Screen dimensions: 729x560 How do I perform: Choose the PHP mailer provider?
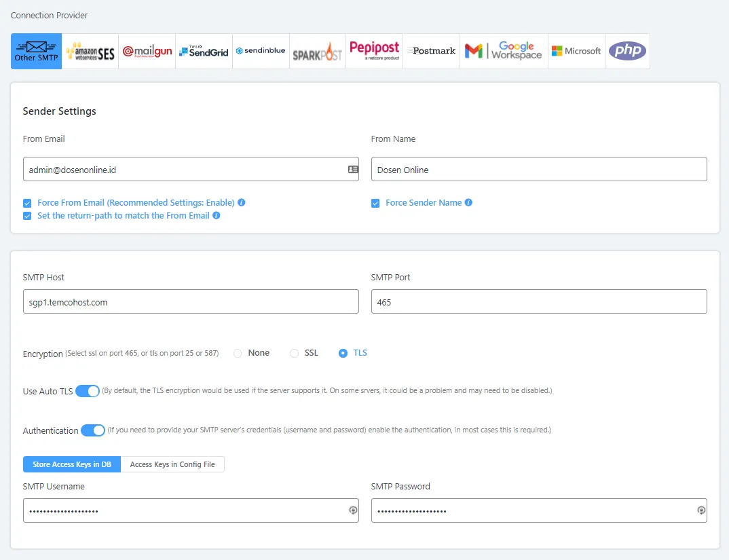coord(627,50)
